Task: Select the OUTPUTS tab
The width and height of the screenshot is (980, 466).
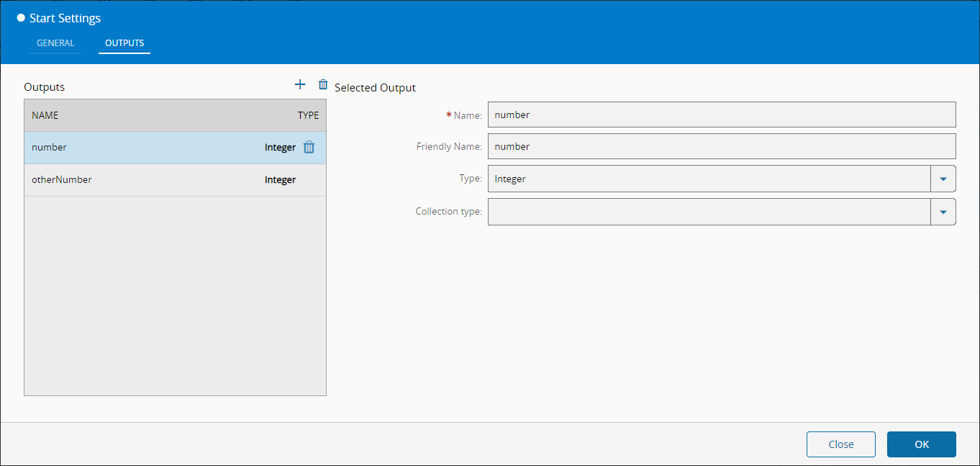Action: click(x=124, y=43)
